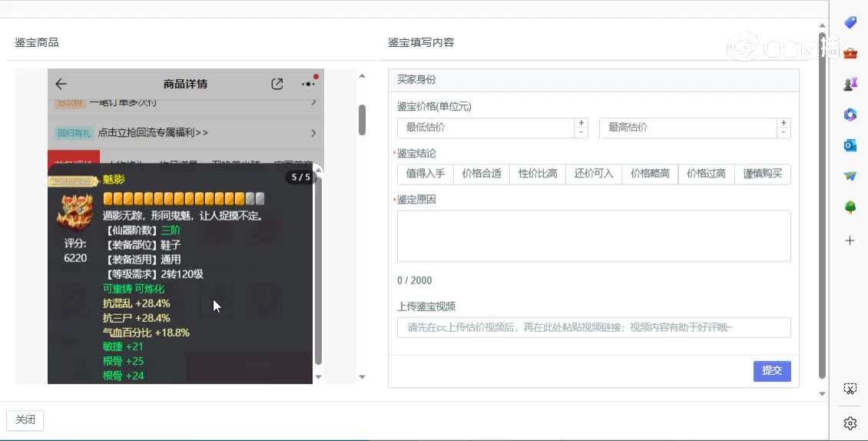Choose 谨慎购买 conclusion option

click(762, 174)
